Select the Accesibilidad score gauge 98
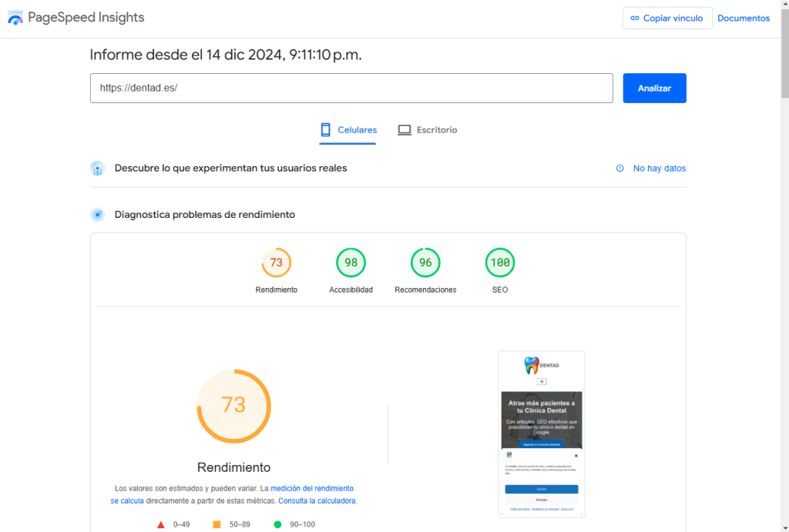789x532 pixels. pyautogui.click(x=351, y=263)
